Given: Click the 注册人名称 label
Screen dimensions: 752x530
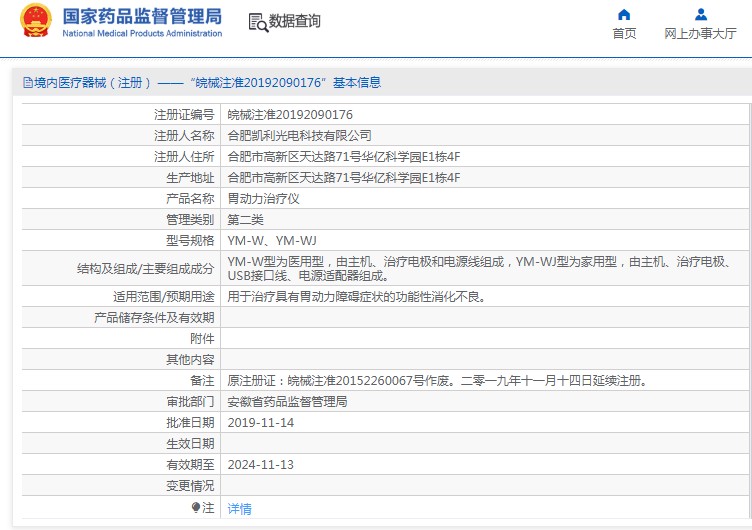Looking at the screenshot, I should (x=184, y=136).
